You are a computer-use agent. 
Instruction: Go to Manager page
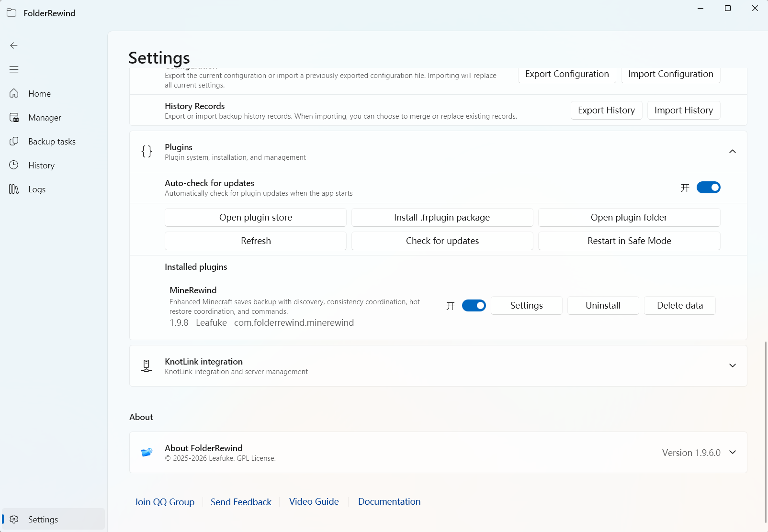[53, 117]
